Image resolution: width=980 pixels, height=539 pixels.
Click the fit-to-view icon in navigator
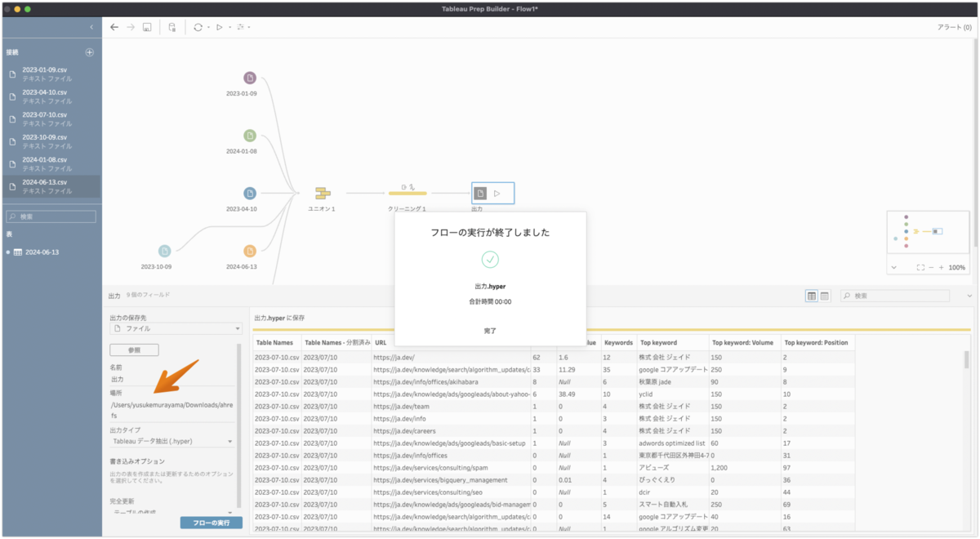(x=920, y=267)
